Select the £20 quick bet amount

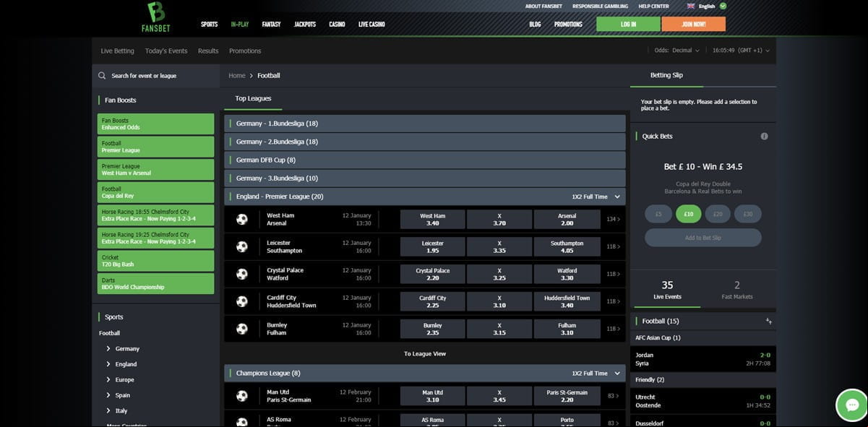pos(718,214)
